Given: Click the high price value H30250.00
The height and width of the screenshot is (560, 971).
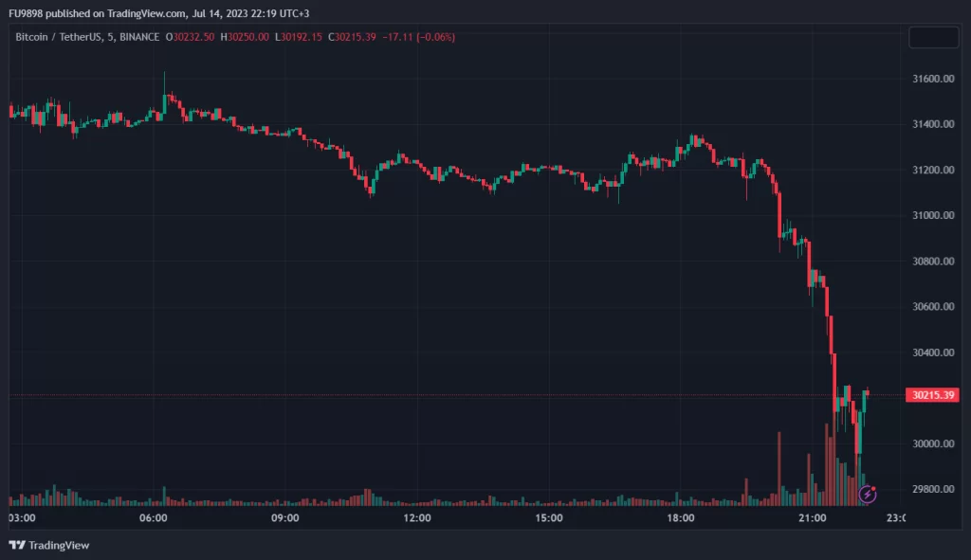Looking at the screenshot, I should click(x=246, y=37).
